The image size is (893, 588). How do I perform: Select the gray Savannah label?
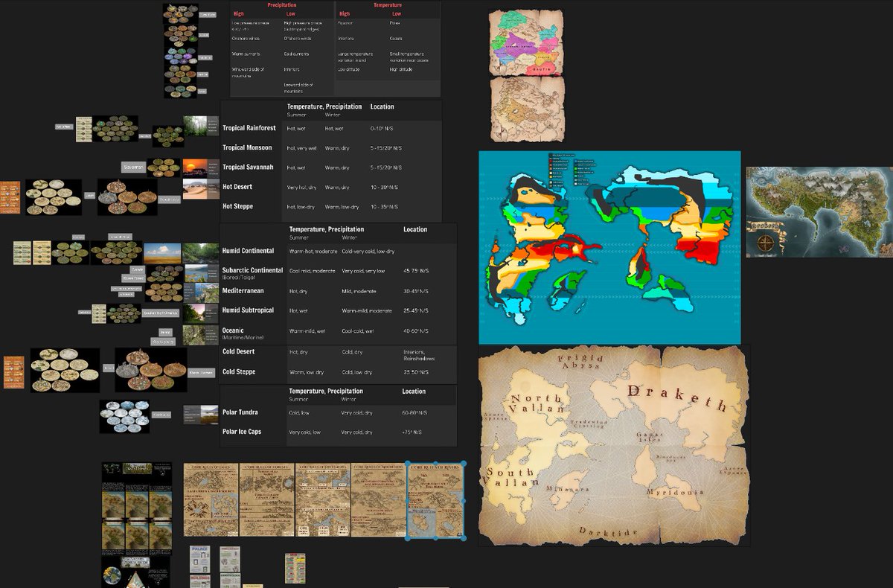pos(132,167)
